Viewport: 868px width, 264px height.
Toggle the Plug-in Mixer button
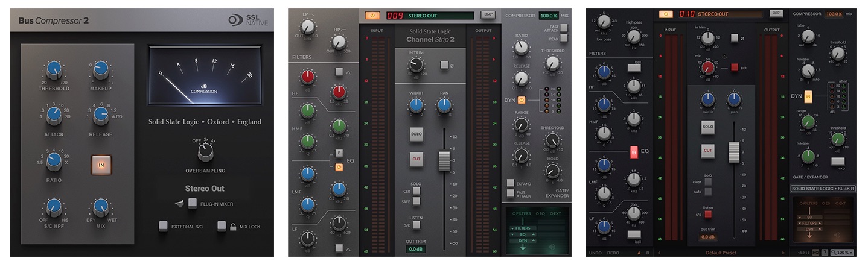(x=192, y=203)
